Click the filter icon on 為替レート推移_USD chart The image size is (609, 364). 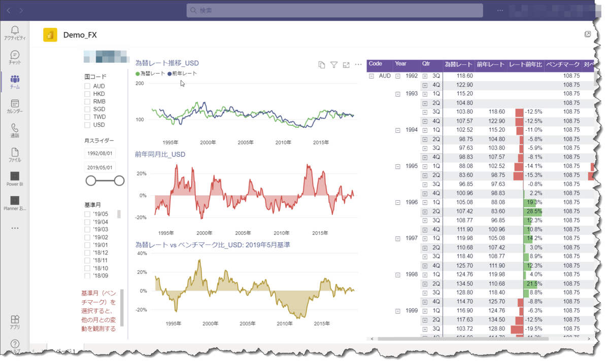[334, 64]
